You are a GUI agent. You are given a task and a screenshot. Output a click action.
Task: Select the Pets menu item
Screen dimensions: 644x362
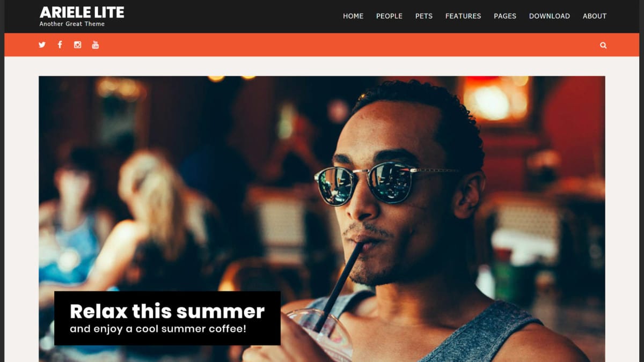[x=424, y=16]
